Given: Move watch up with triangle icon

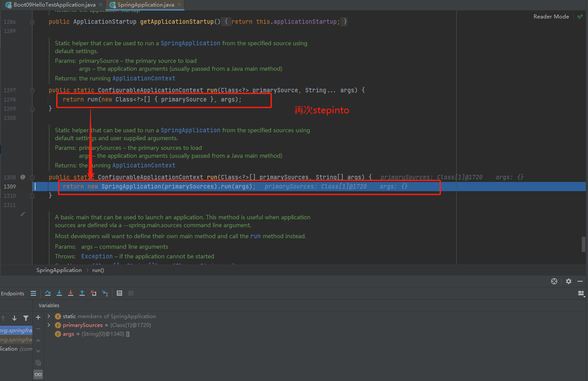Looking at the screenshot, I should 38,340.
